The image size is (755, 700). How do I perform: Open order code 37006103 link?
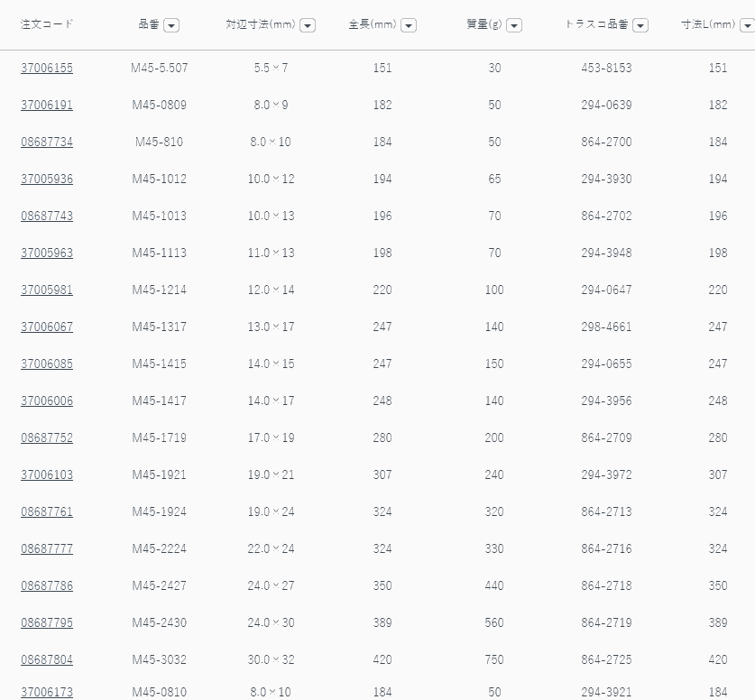pyautogui.click(x=47, y=474)
